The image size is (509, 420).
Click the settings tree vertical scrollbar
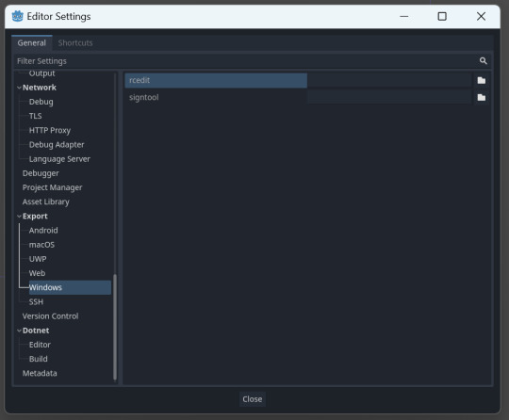115,327
